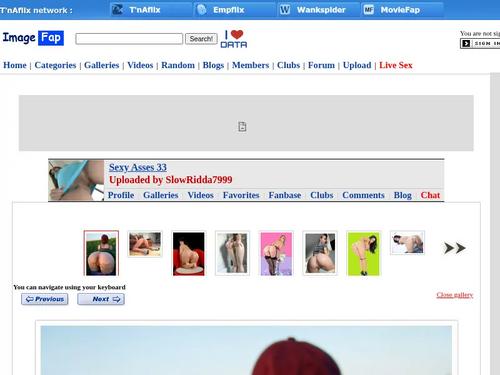Go to the Galleries navigation link

coord(102,65)
